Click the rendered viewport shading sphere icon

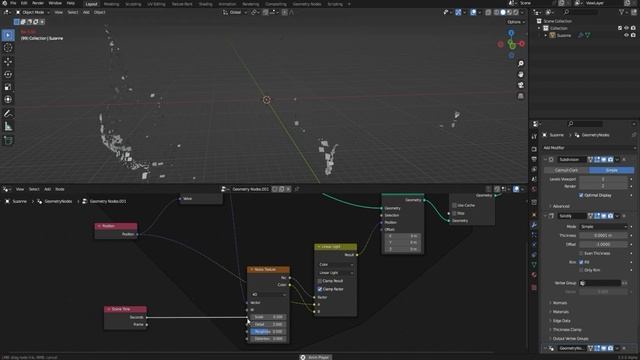pyautogui.click(x=516, y=13)
